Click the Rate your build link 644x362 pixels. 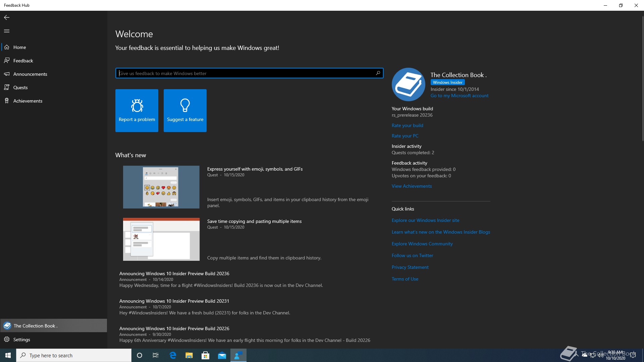pos(408,125)
